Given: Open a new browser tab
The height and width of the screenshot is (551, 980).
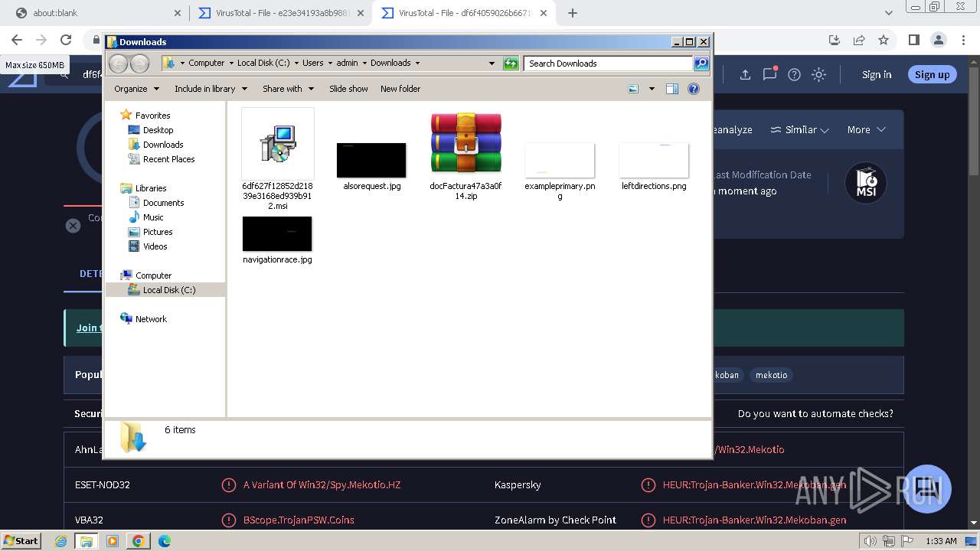Looking at the screenshot, I should tap(573, 13).
